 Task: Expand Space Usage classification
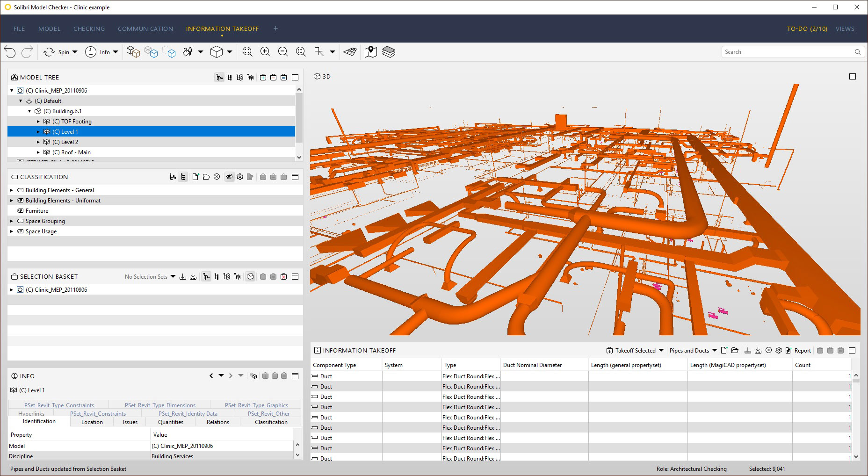(12, 231)
